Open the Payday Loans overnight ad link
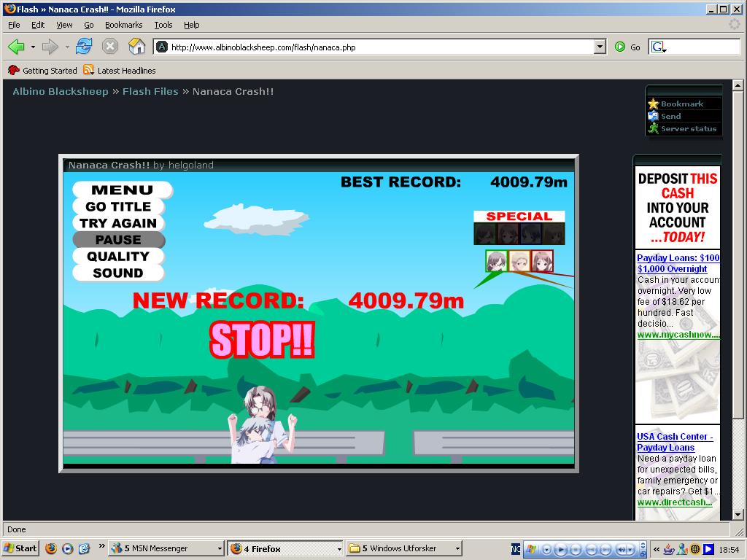The width and height of the screenshot is (747, 560). (x=678, y=262)
